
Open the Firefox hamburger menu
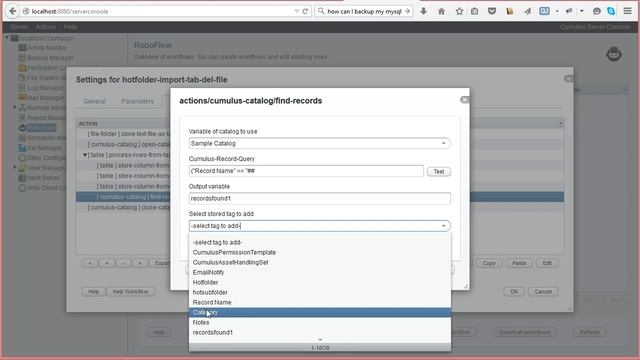pyautogui.click(x=627, y=11)
